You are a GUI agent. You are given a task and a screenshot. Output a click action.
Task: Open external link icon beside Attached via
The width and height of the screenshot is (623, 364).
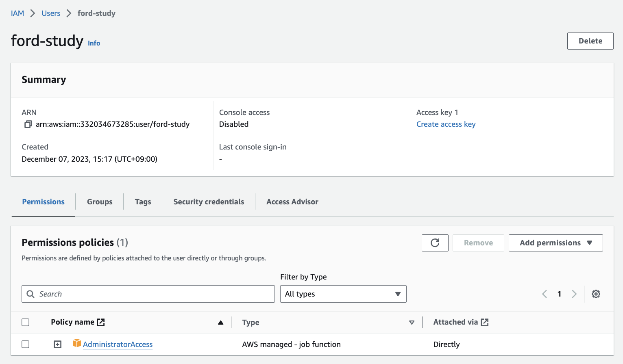[x=485, y=322]
